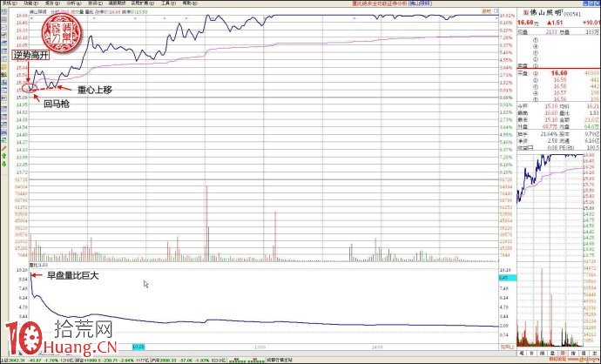Open the 功能 menu
The image size is (601, 364).
30,3
